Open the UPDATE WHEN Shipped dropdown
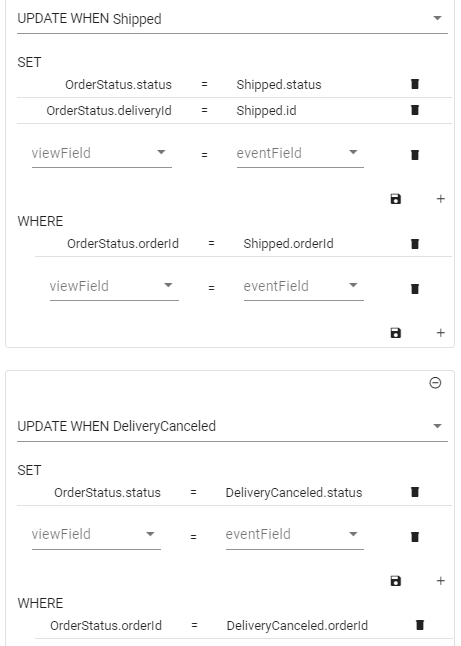This screenshot has height=646, width=461. [232, 19]
